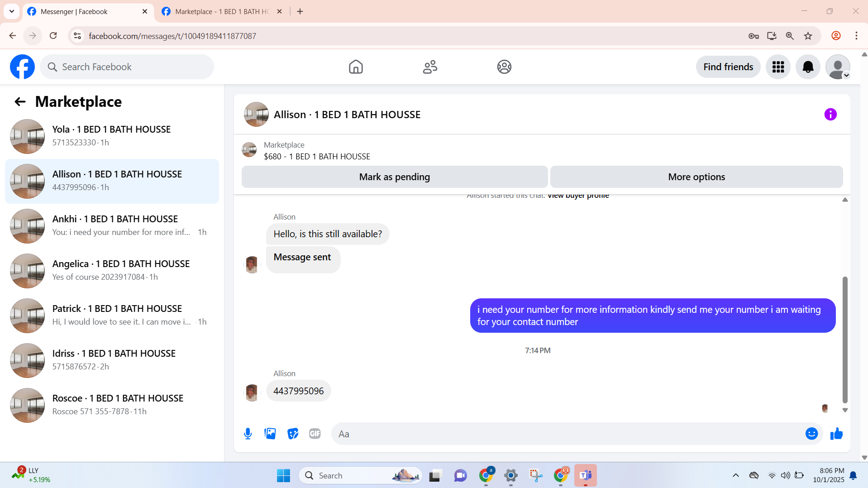The width and height of the screenshot is (868, 488).
Task: Click the 4437995096 message bubble
Action: click(298, 391)
